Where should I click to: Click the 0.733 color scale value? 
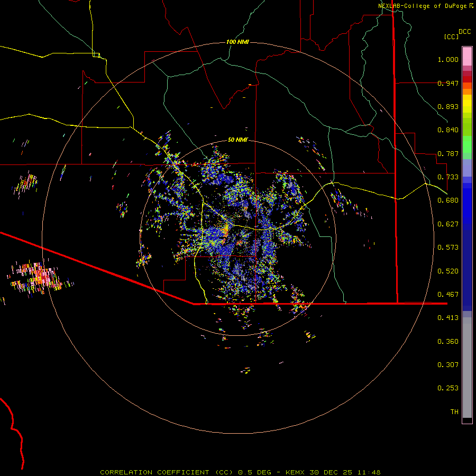(448, 177)
